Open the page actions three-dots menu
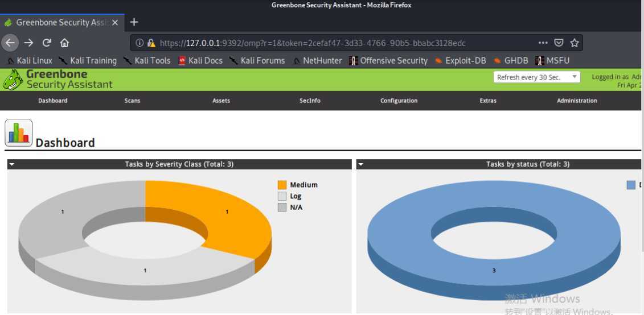This screenshot has width=644, height=315. (543, 43)
